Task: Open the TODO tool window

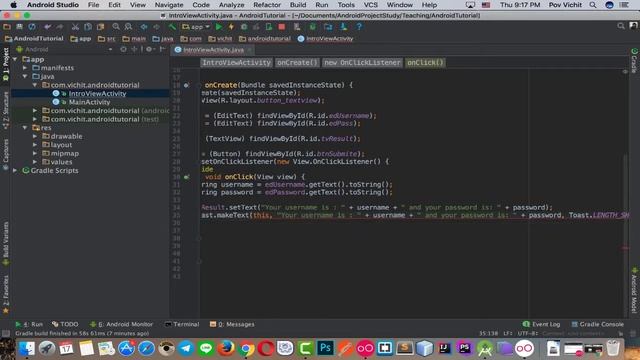Action: (x=65, y=324)
